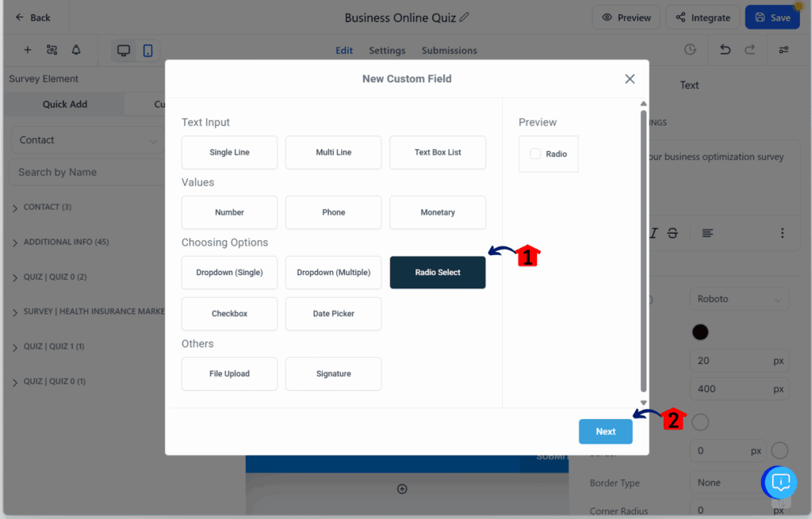Click the Next button

605,432
